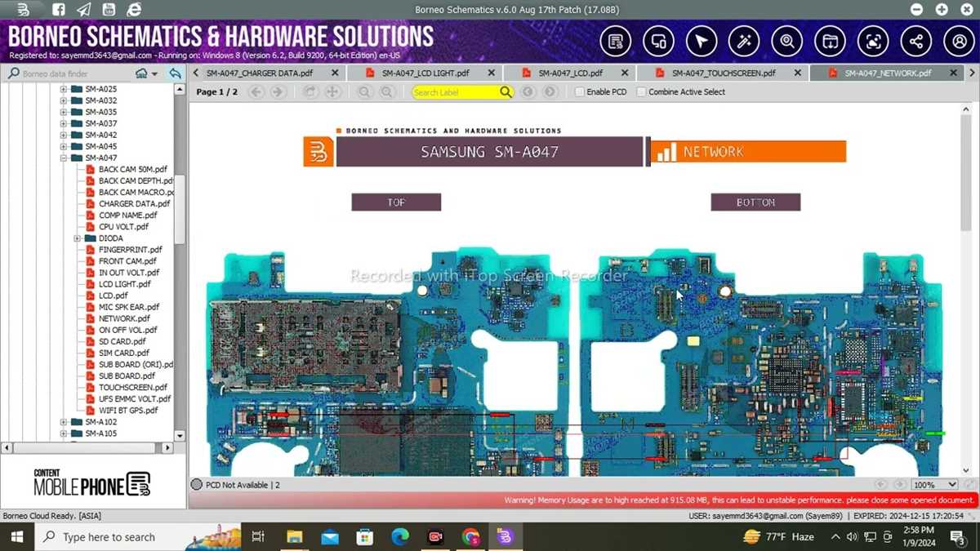Click the rotate icon in PDF toolbar
The image size is (980, 551).
coord(310,92)
